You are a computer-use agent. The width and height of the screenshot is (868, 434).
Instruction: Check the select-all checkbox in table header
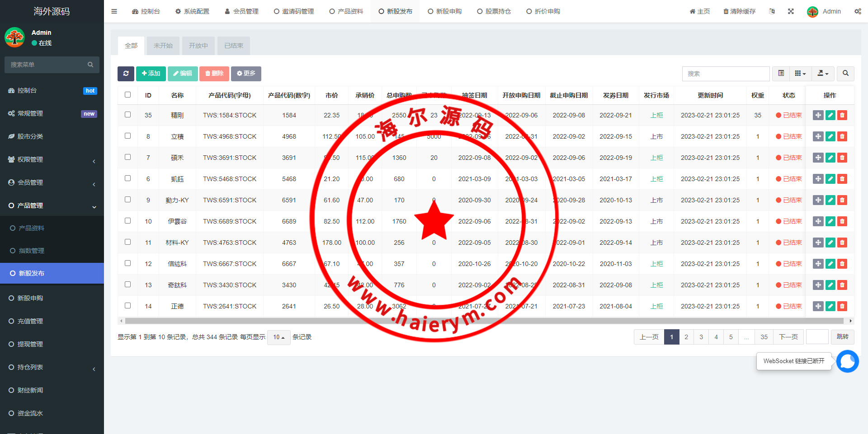pyautogui.click(x=127, y=95)
